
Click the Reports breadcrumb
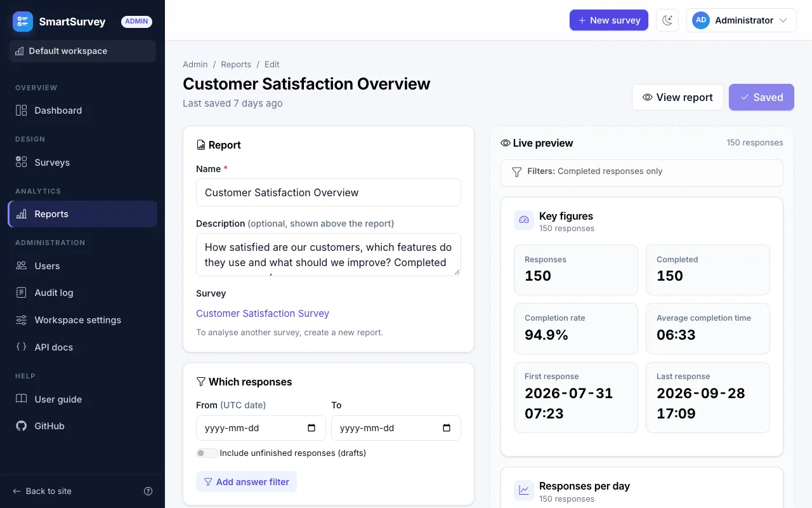click(236, 65)
